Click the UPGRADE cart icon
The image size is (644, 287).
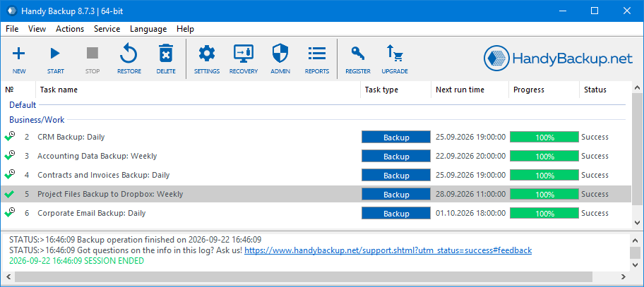coord(394,54)
